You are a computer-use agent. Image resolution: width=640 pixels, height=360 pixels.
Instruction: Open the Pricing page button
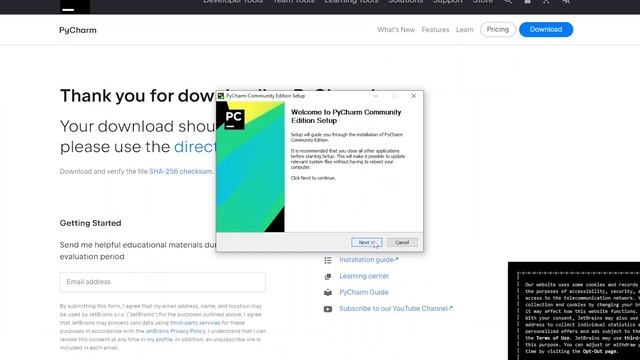coord(498,29)
